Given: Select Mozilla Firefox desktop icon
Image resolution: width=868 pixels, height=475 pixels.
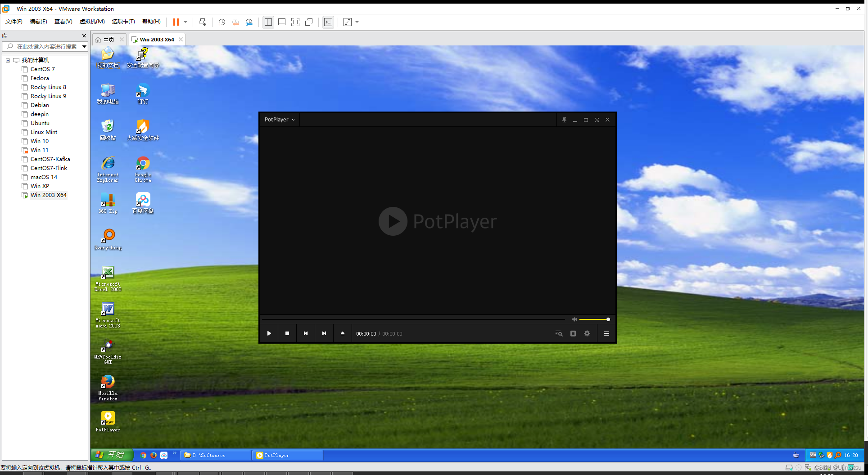Looking at the screenshot, I should click(108, 388).
